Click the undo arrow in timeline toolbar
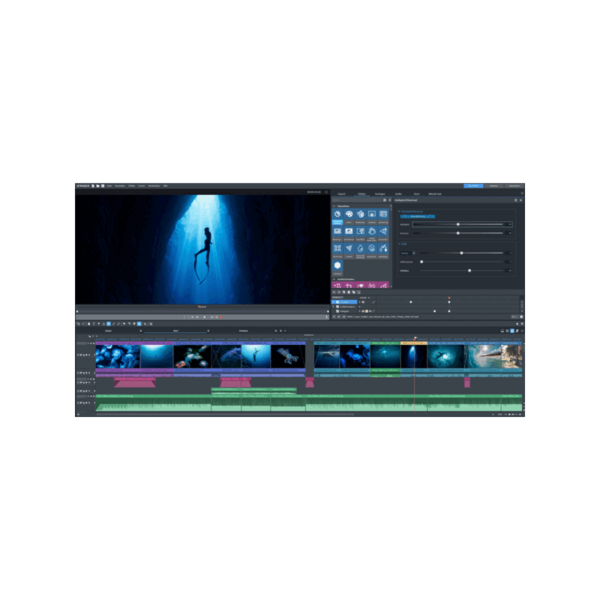 point(79,324)
